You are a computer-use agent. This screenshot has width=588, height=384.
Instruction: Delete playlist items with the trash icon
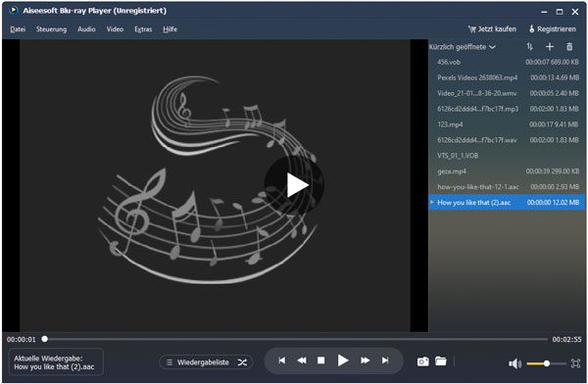coord(569,46)
